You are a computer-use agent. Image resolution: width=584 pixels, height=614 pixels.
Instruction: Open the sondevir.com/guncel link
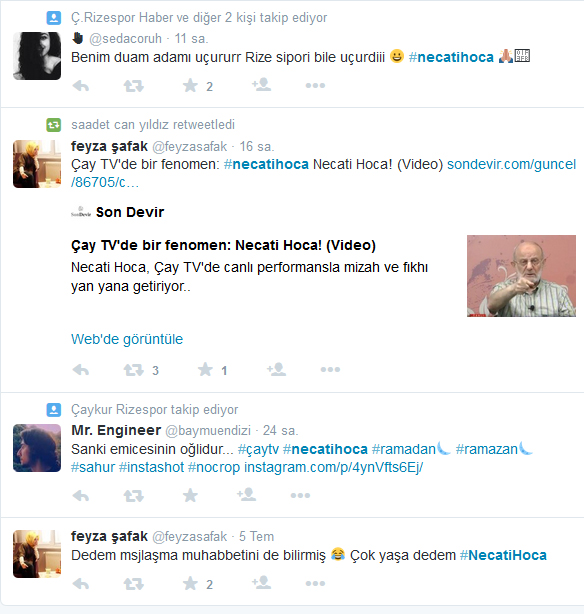[323, 173]
